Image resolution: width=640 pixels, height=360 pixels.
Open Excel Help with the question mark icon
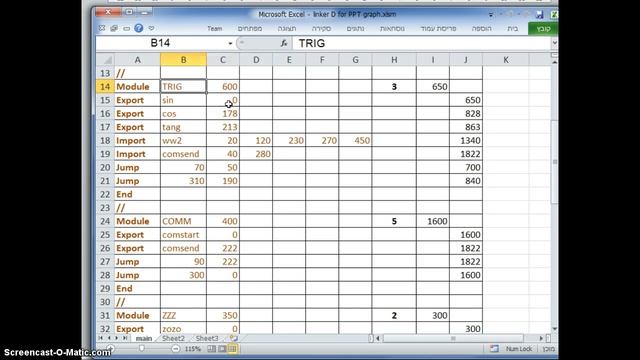[139, 28]
